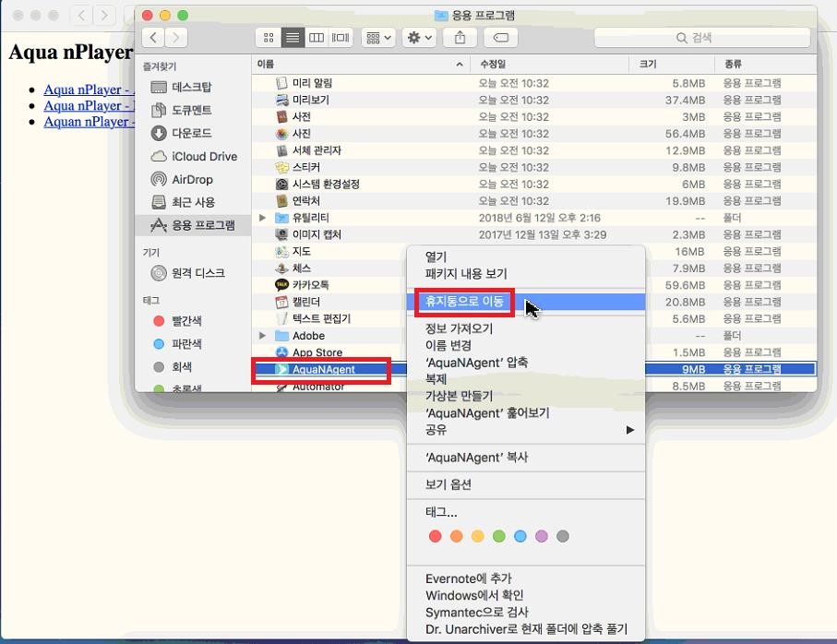The height and width of the screenshot is (644, 837).
Task: Select the 미리보기 app icon
Action: coord(281,100)
